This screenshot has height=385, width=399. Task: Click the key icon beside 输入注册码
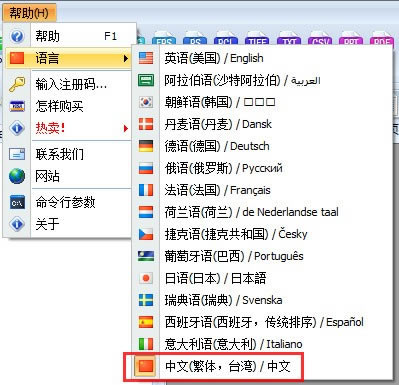point(17,84)
